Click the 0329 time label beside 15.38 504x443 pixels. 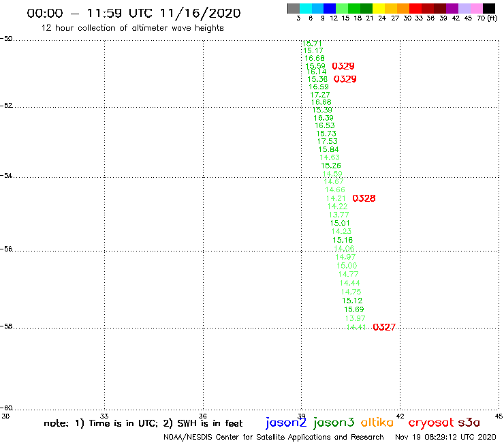pos(345,79)
